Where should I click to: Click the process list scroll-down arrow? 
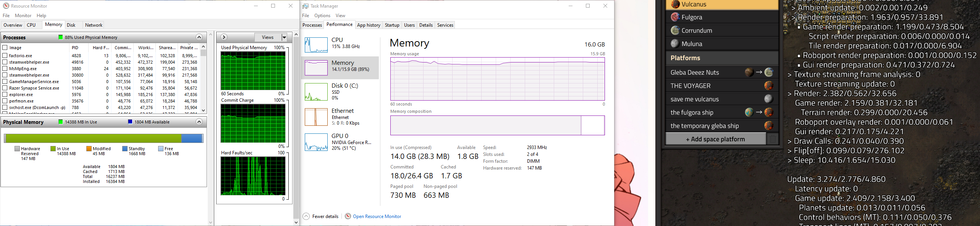coord(203,111)
